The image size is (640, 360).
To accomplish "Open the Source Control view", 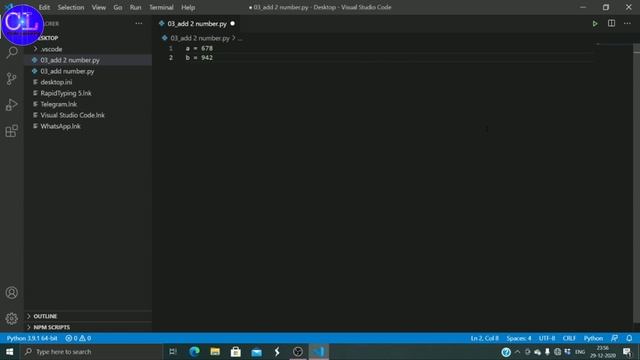I will [x=11, y=78].
